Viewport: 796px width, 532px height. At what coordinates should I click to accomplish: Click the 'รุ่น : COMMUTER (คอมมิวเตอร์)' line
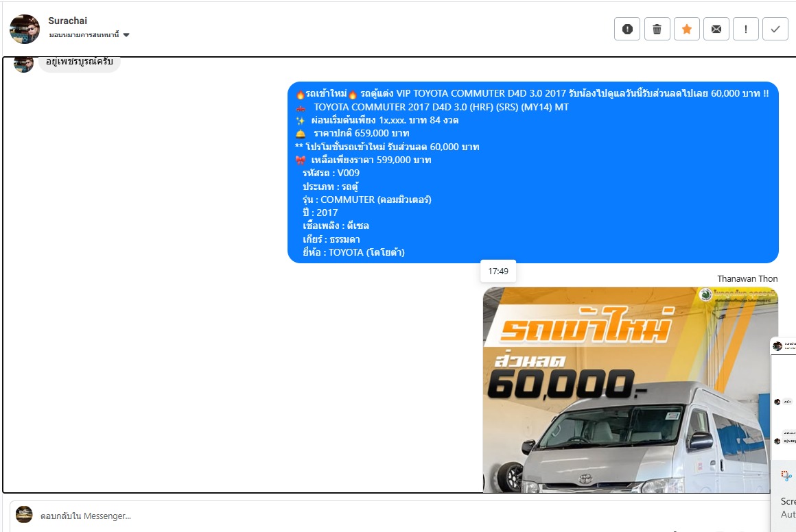367,199
